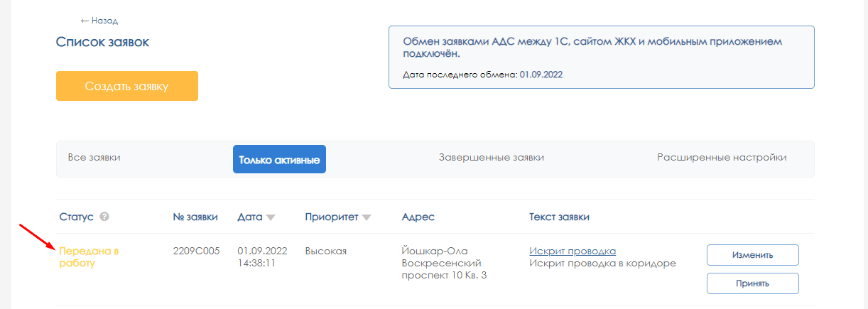Select the Только активные tab
This screenshot has width=868, height=309.
pos(279,159)
